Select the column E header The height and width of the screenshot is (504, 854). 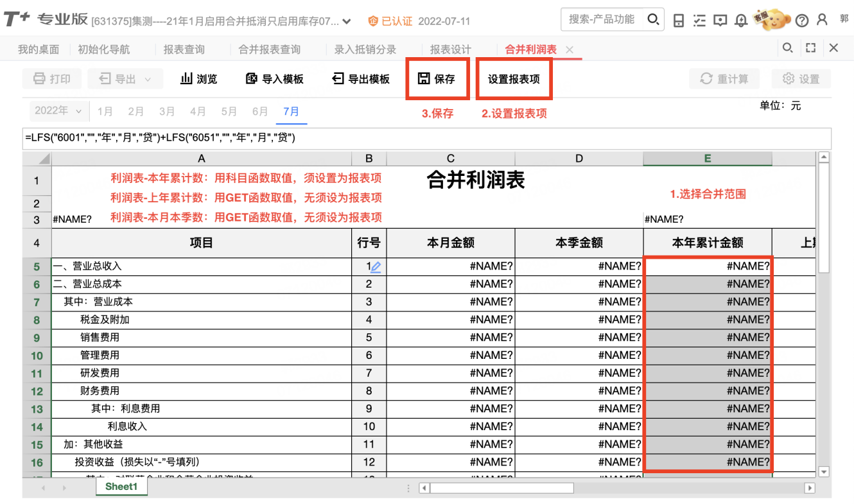tap(708, 159)
